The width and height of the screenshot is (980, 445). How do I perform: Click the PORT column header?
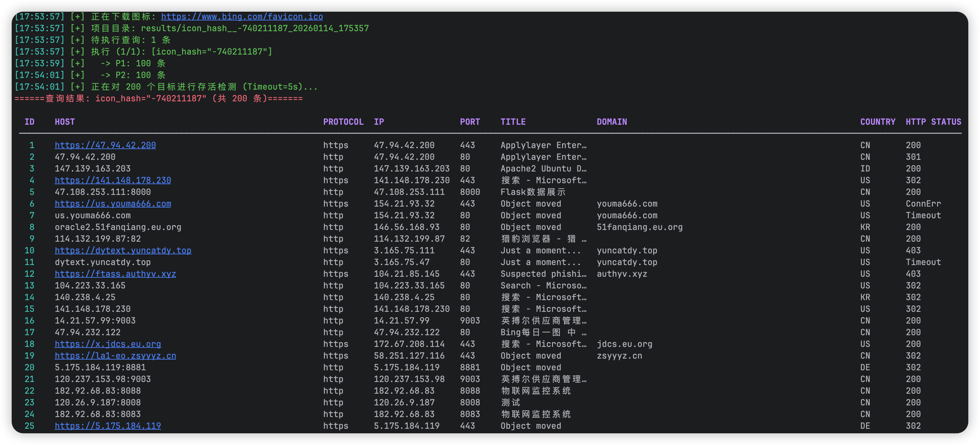tap(470, 122)
